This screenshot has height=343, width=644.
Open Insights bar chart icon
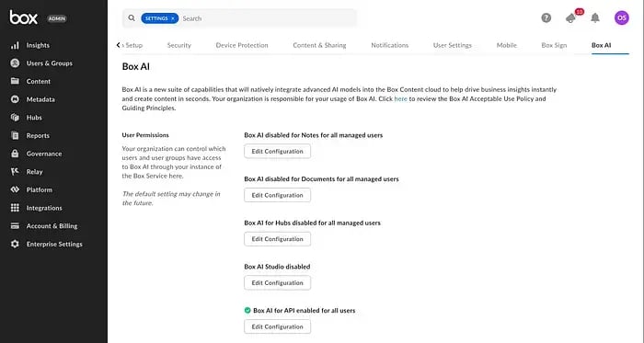(x=15, y=45)
